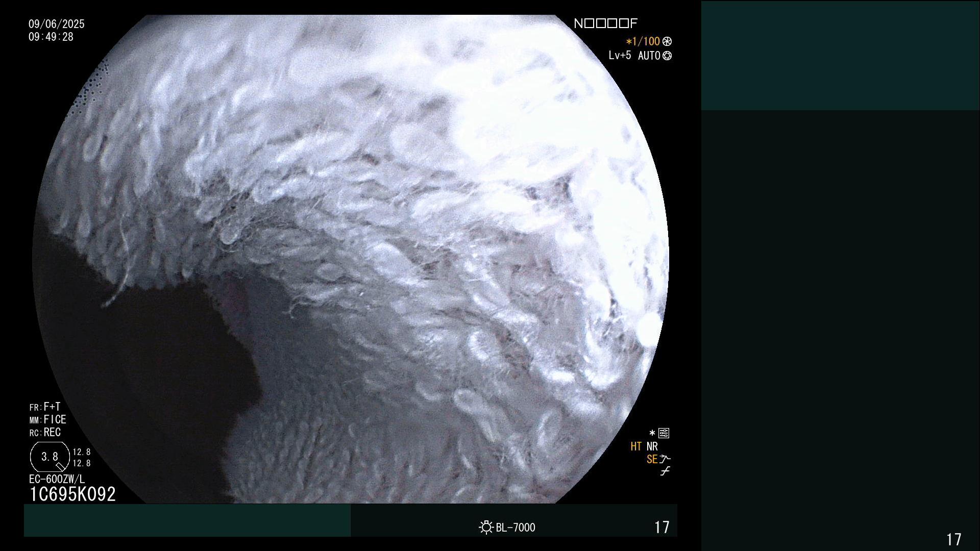Click the AUTO iris mode label

pyautogui.click(x=649, y=56)
